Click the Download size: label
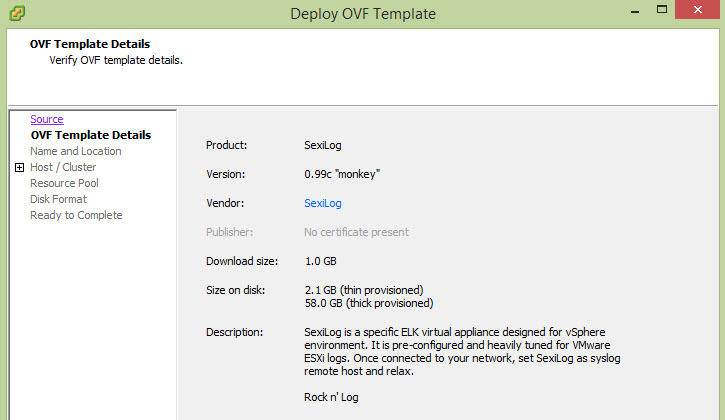 point(242,261)
